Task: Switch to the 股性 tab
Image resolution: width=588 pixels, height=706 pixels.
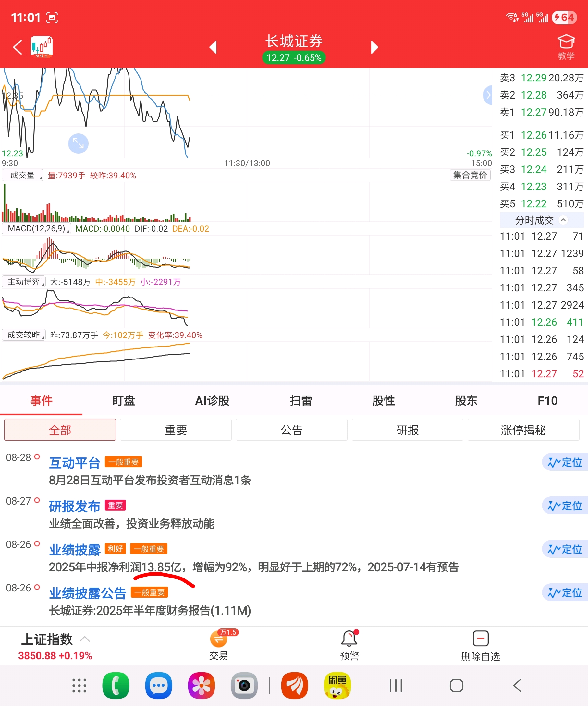Action: pos(383,400)
